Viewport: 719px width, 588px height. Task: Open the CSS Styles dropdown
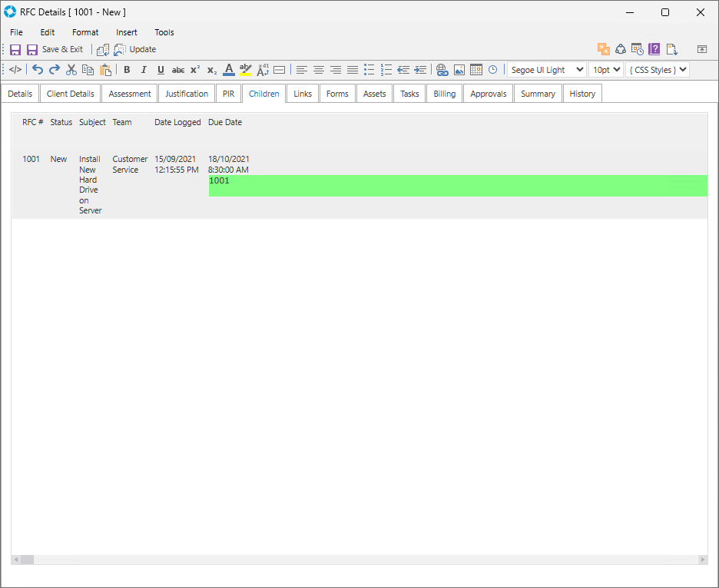click(x=657, y=70)
